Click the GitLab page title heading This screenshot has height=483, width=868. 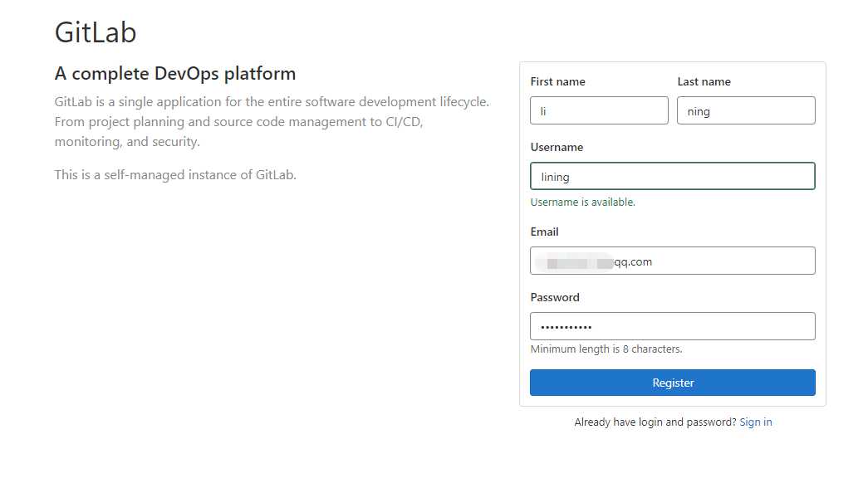coord(96,32)
